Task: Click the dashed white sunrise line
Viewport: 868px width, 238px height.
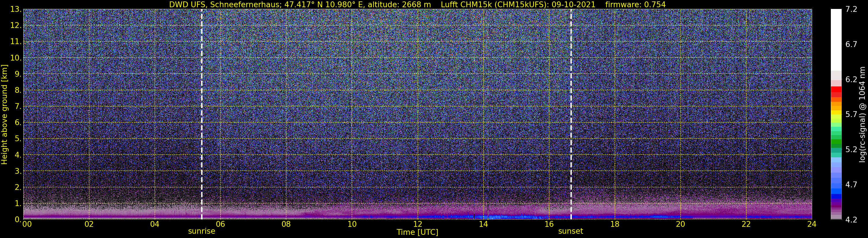Action: tap(201, 114)
